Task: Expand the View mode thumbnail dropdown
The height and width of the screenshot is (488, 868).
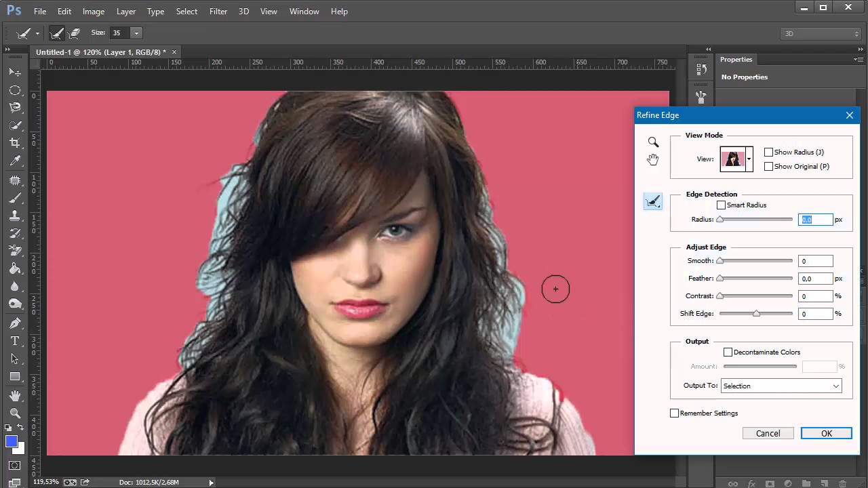Action: [749, 159]
